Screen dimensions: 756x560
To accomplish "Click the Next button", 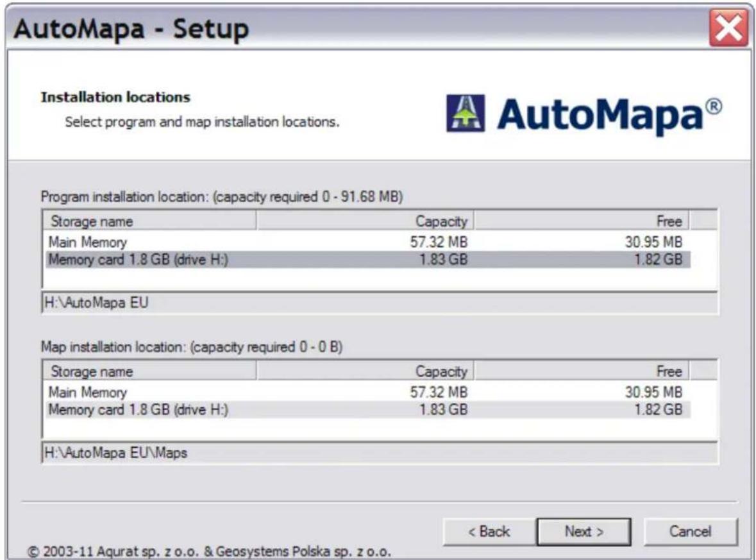I will click(584, 532).
